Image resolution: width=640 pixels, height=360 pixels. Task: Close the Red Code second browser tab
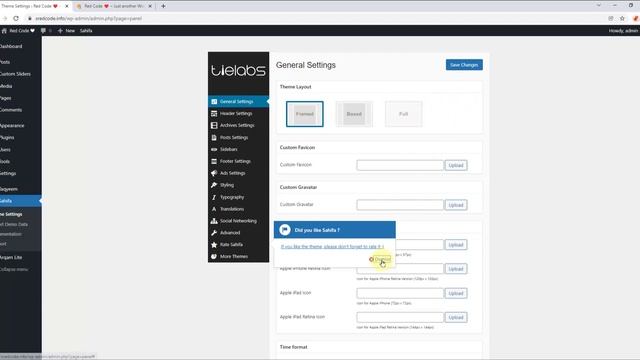coord(150,6)
